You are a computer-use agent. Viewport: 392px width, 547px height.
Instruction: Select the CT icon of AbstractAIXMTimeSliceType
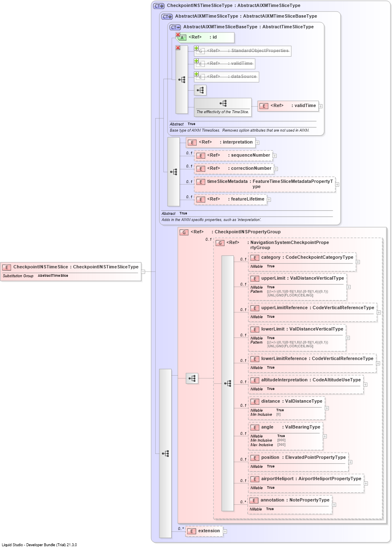(167, 17)
